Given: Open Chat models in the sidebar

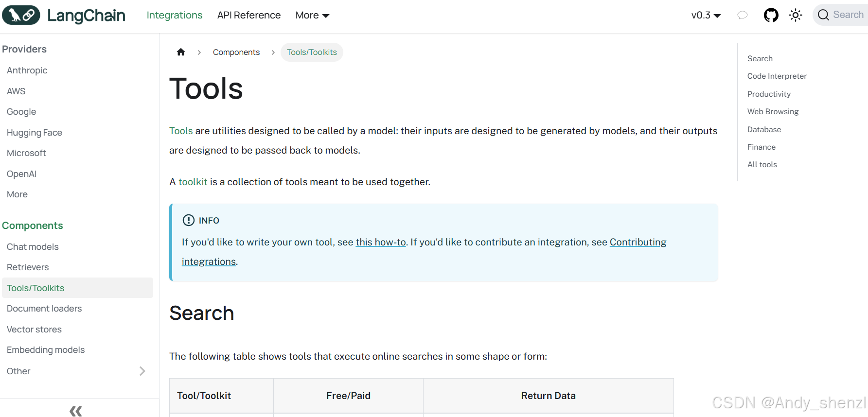Looking at the screenshot, I should pyautogui.click(x=33, y=246).
